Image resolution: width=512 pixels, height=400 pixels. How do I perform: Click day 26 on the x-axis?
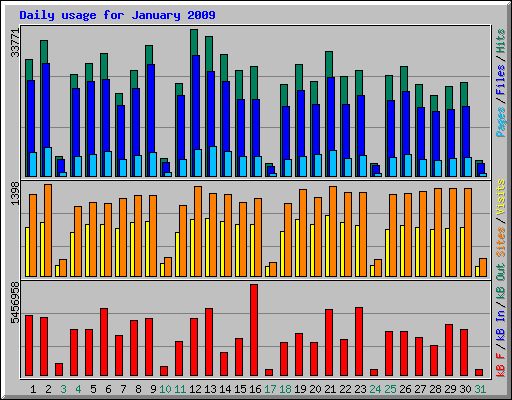point(405,389)
